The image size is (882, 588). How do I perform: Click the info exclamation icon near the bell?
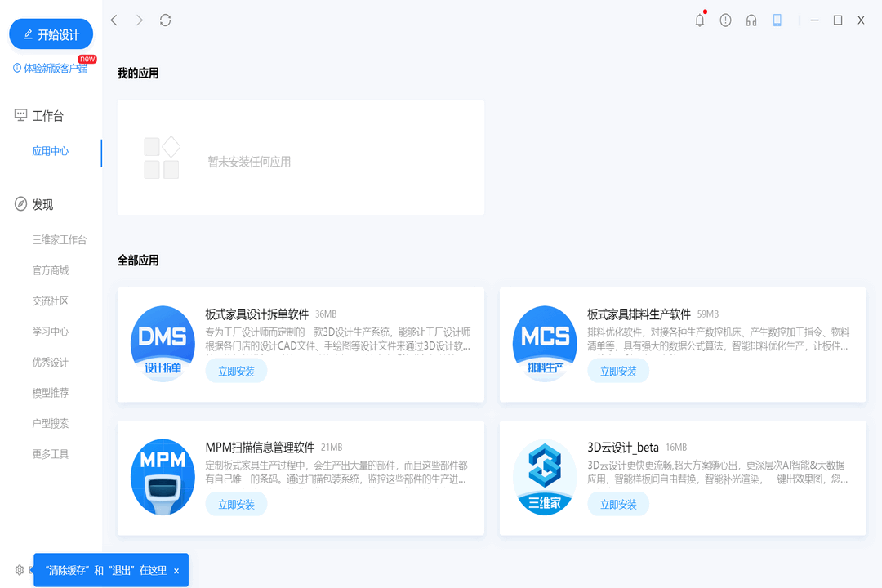725,20
